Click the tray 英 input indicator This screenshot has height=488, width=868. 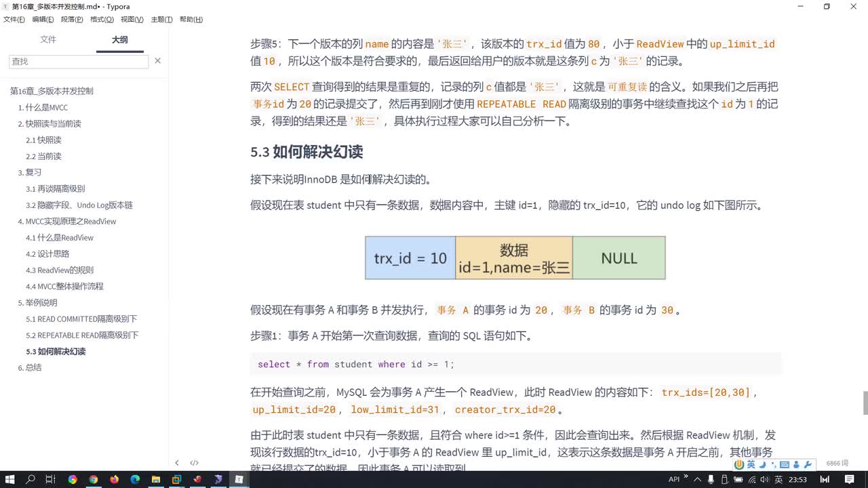[x=778, y=479]
